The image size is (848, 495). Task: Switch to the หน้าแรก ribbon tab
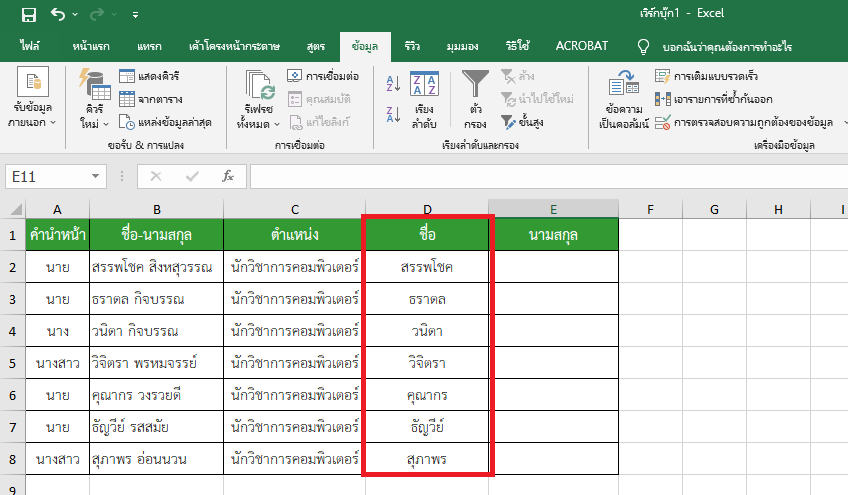91,46
